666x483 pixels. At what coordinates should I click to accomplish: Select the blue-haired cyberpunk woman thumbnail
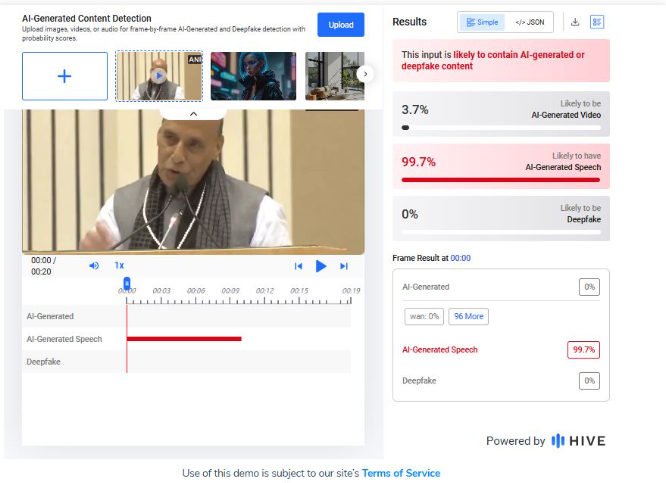(253, 76)
